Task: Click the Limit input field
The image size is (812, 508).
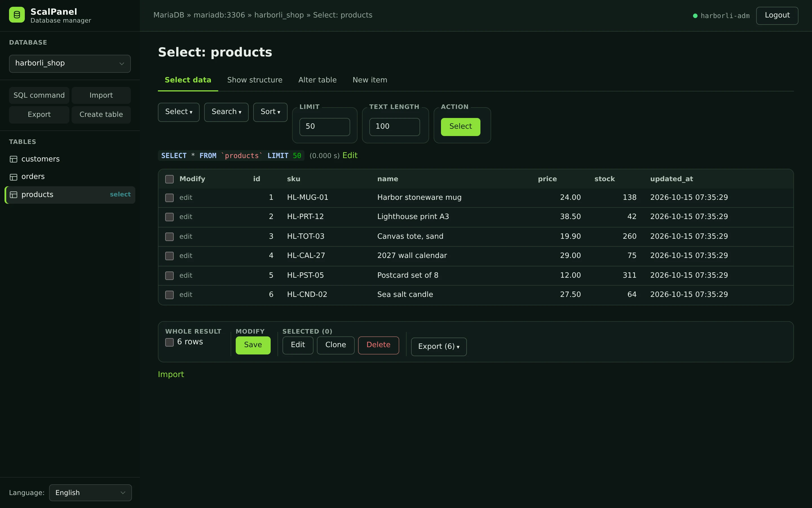Action: tap(325, 127)
